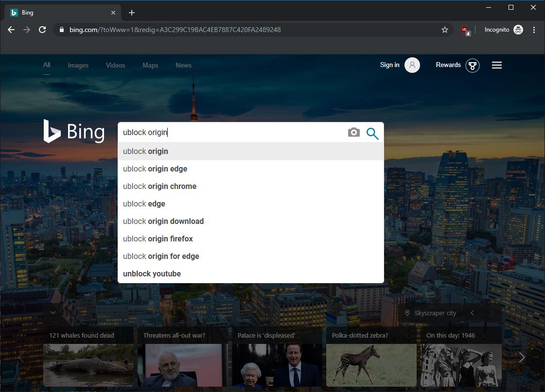Open the Bing hamburger menu
This screenshot has height=392, width=545.
coord(497,65)
